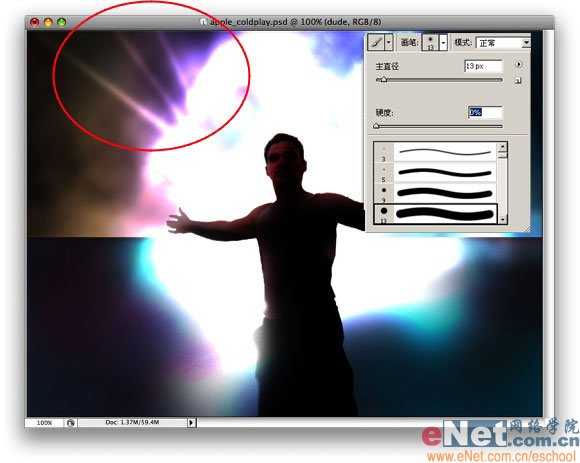Screen dimensions: 580x463
Task: Expand the brush preset picker arrow
Action: pos(443,43)
